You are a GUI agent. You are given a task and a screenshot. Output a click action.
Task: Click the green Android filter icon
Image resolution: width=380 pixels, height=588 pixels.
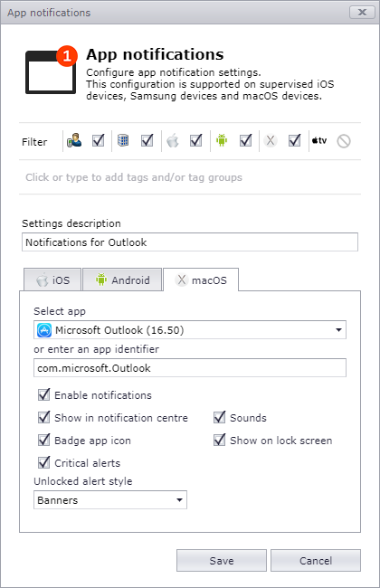222,140
